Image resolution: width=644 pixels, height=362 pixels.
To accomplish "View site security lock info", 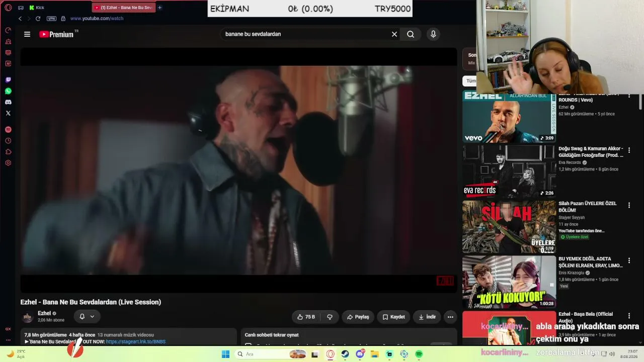I will [x=63, y=19].
